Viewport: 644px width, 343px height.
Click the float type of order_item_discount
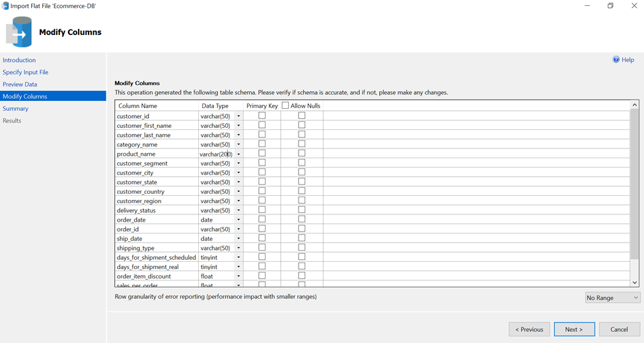(x=207, y=276)
